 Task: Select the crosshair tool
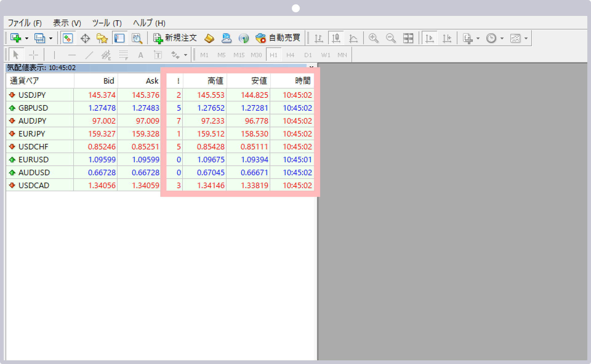pyautogui.click(x=33, y=55)
